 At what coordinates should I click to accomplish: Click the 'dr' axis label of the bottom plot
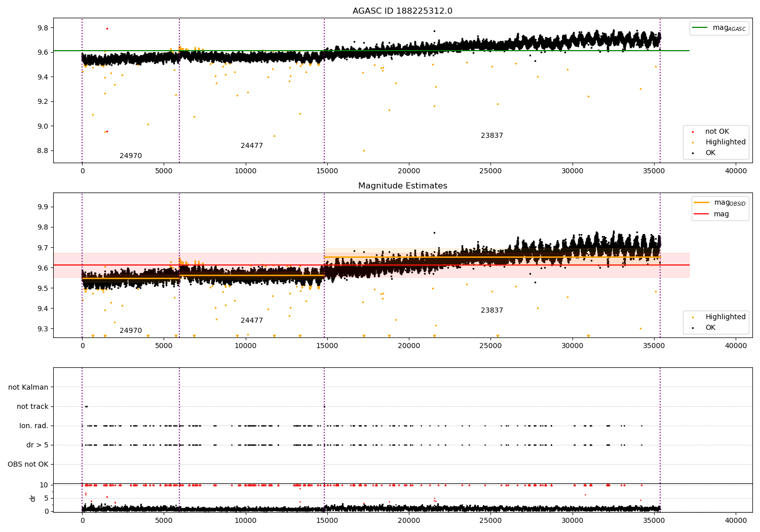pos(33,498)
